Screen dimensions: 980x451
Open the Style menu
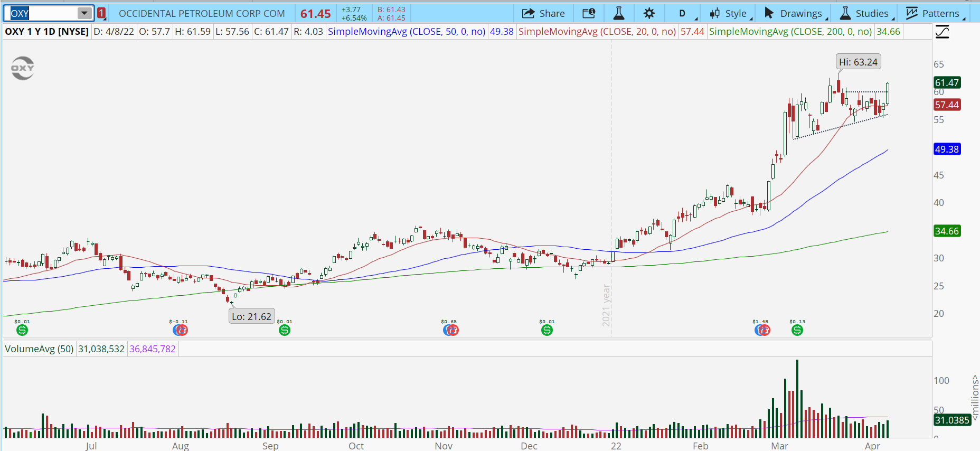(729, 14)
